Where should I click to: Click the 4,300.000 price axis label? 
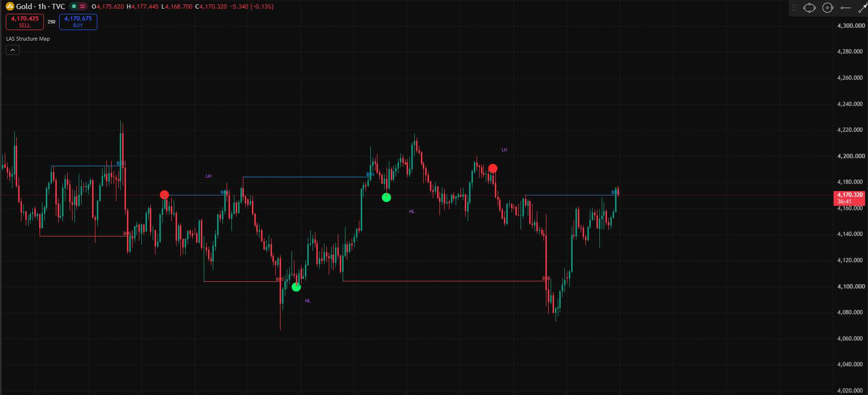(851, 25)
